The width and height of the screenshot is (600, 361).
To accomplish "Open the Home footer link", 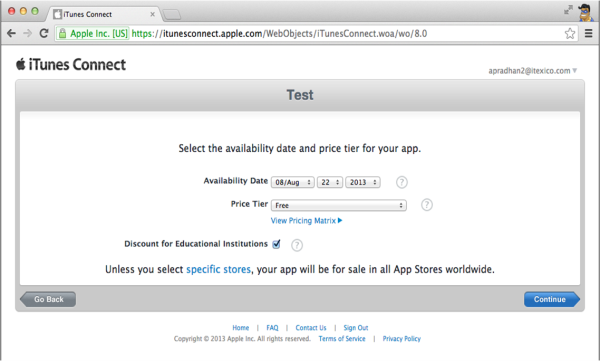I will (x=241, y=328).
